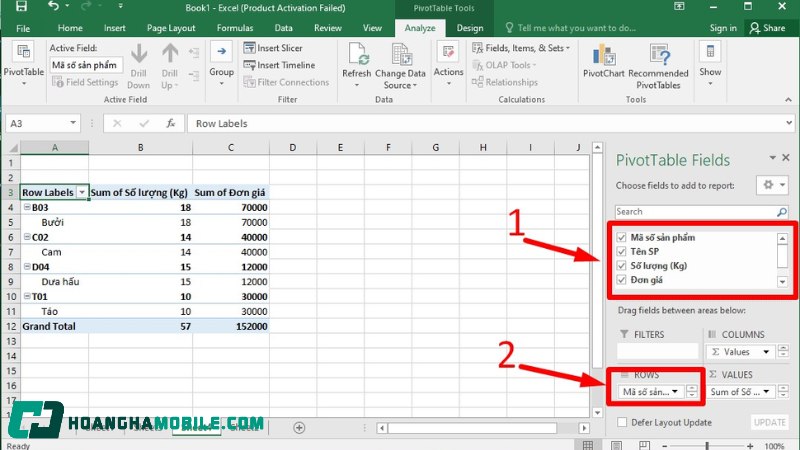The width and height of the screenshot is (800, 450).
Task: Switch to Normal view in status bar
Action: [x=588, y=445]
